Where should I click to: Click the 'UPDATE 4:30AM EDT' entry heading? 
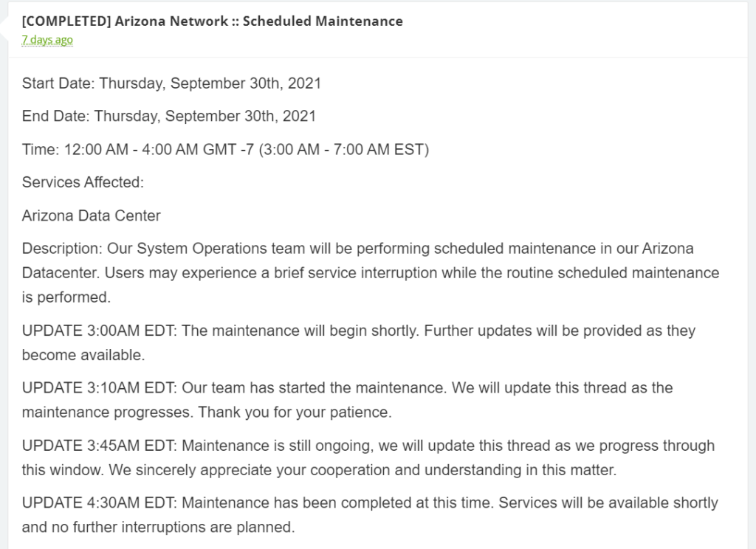pos(100,503)
